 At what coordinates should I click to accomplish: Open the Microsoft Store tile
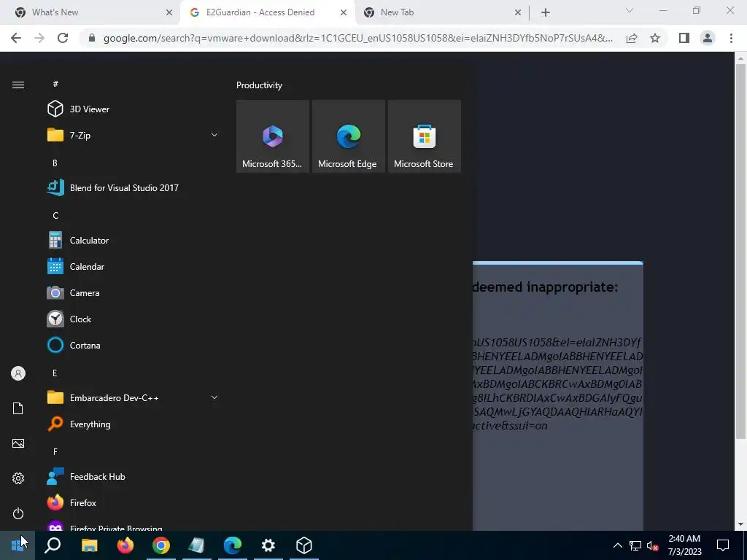pyautogui.click(x=425, y=136)
